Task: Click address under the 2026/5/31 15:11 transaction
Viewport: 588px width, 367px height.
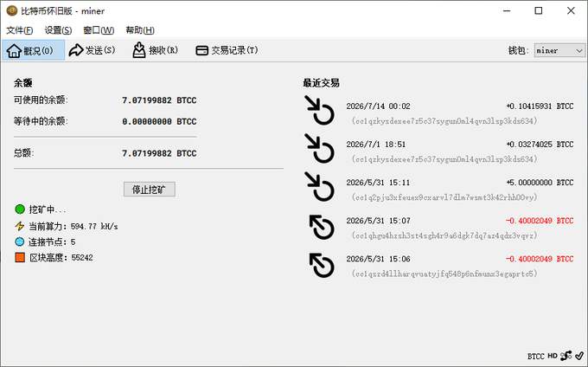Action: (444, 197)
